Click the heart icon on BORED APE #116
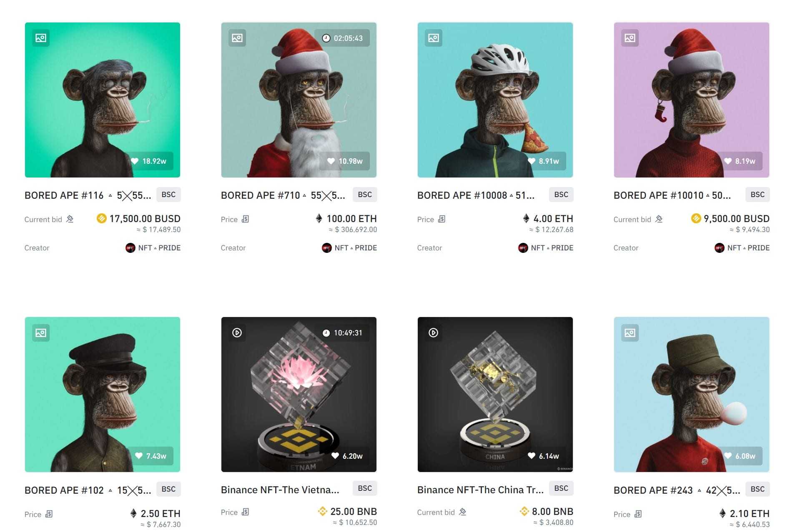 pyautogui.click(x=135, y=161)
